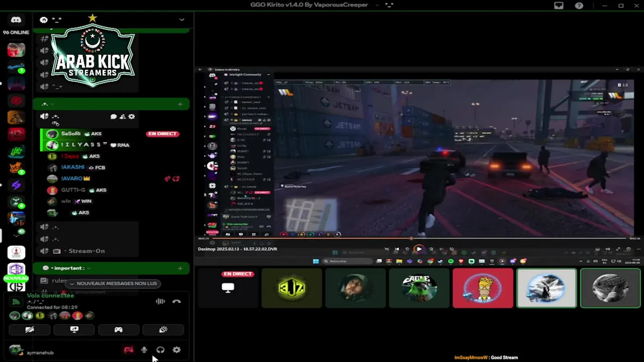The image size is (644, 362).
Task: Select the gray sketch avatar tile
Action: point(610,288)
